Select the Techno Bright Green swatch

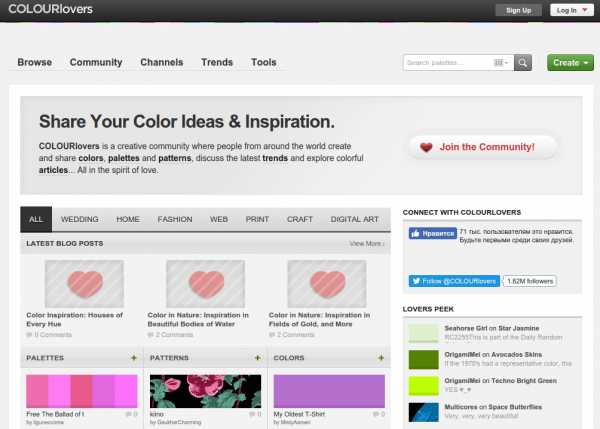click(424, 385)
